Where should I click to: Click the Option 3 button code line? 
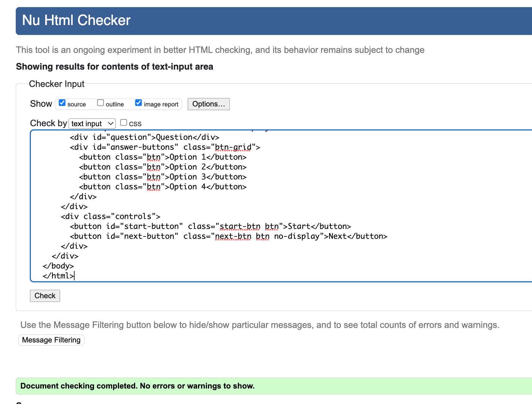[x=163, y=177]
